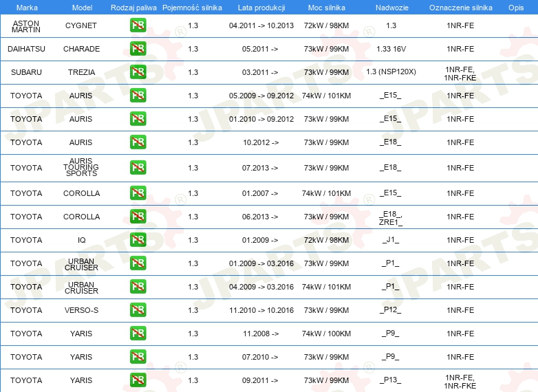
Task: Click fuel icon for Corolla 01.2007 row
Action: coord(138,193)
